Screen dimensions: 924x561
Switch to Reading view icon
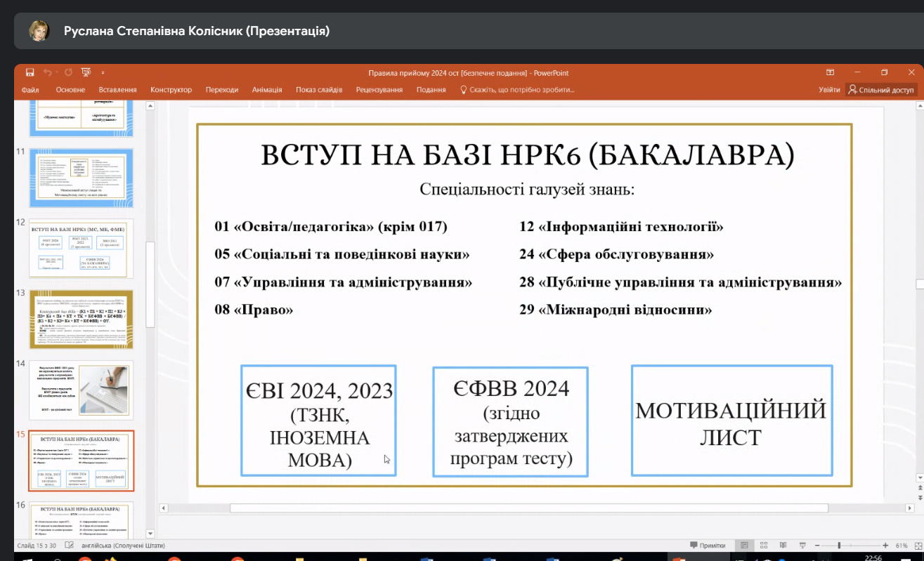783,545
